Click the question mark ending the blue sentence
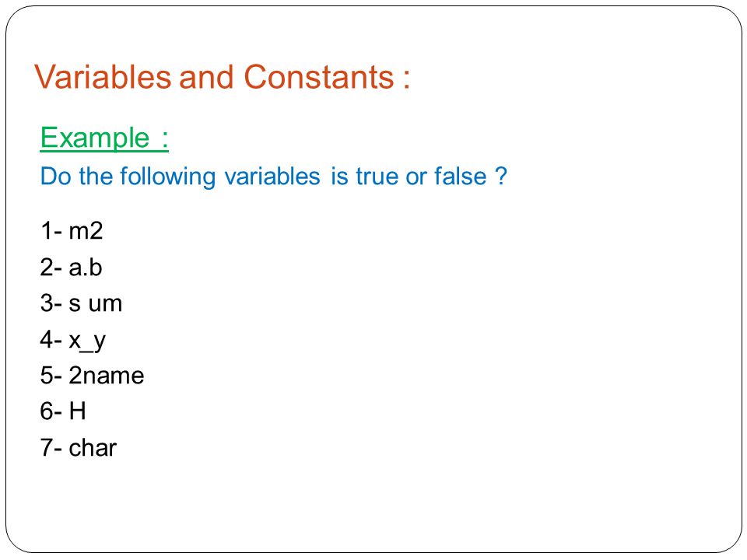The image size is (747, 560). point(500,176)
